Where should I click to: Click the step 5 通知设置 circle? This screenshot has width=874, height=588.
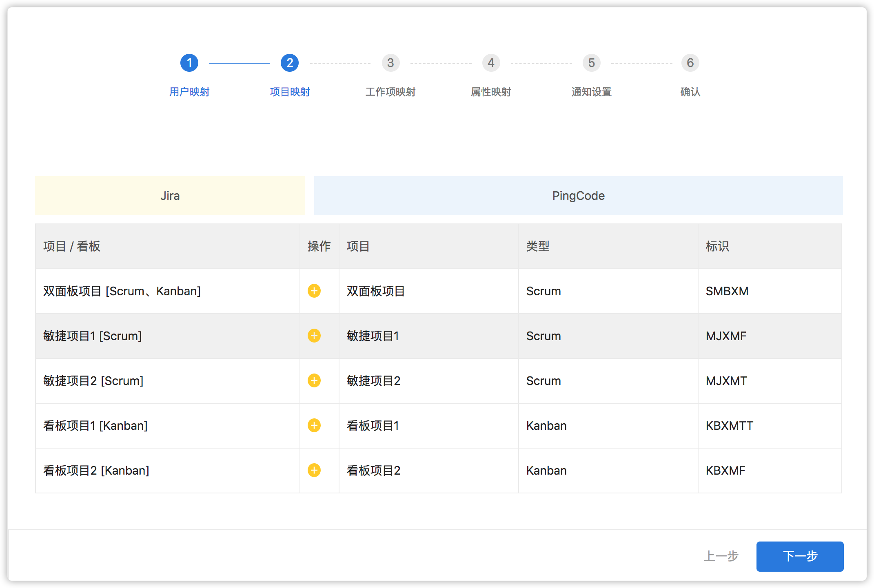pyautogui.click(x=591, y=62)
